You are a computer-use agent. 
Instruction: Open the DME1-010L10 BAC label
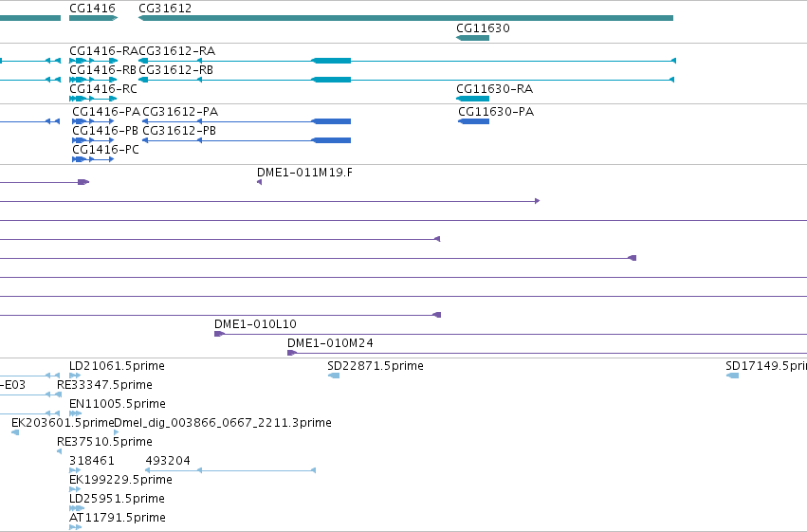tap(255, 324)
